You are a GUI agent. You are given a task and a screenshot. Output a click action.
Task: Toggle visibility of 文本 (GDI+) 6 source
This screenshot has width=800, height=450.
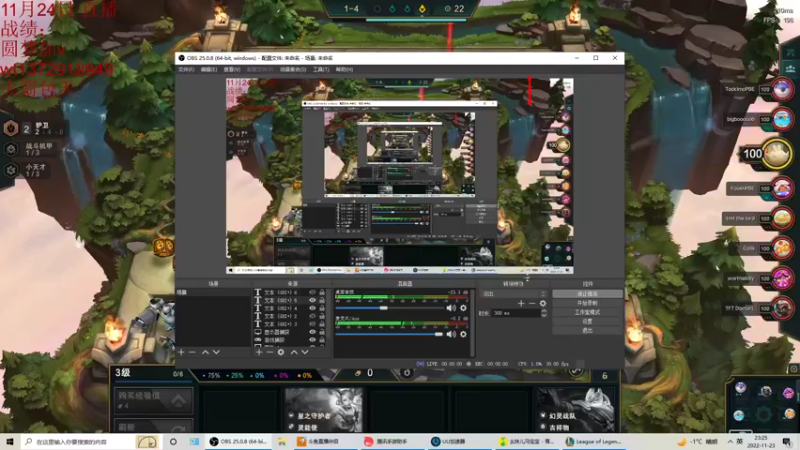[x=312, y=292]
